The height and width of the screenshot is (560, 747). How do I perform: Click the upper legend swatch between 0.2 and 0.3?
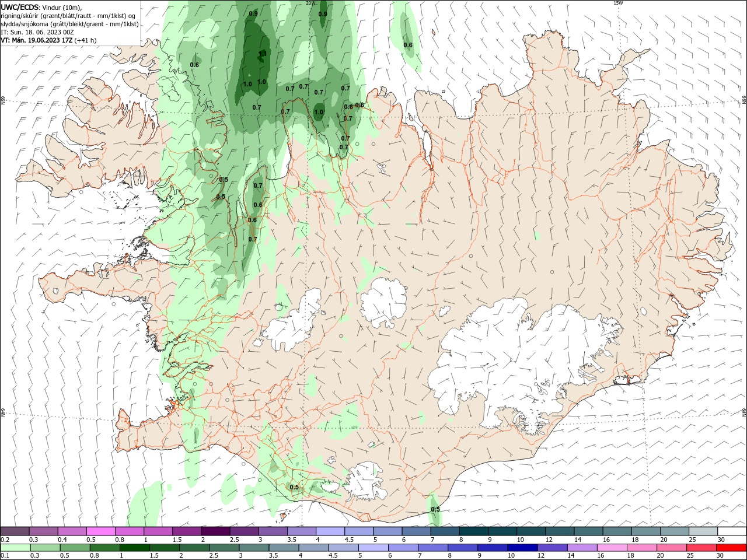click(x=15, y=531)
